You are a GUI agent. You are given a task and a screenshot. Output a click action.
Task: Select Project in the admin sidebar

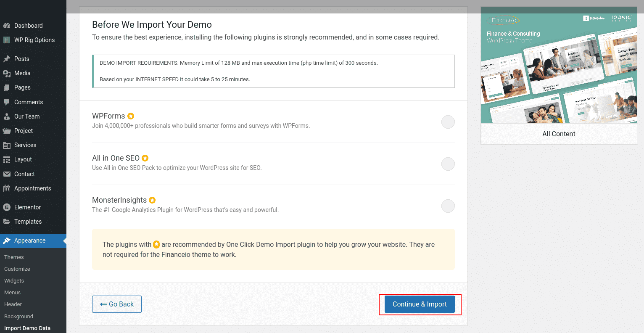click(x=33, y=131)
